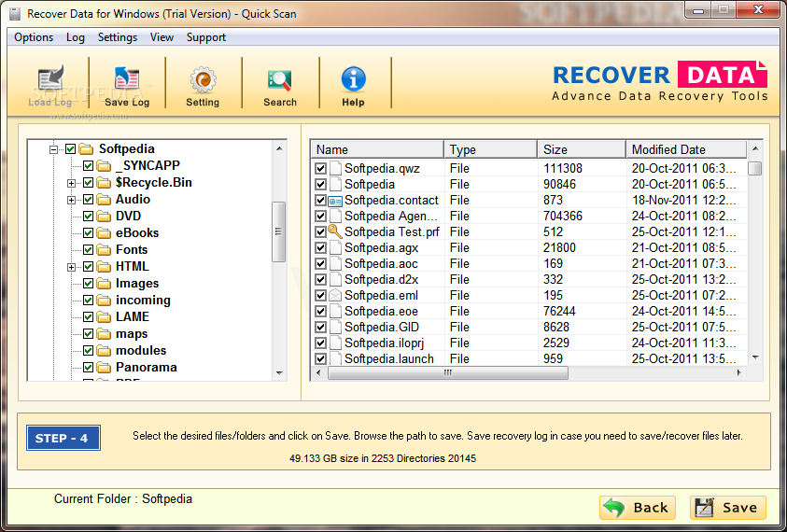This screenshot has width=787, height=532.
Task: Sort files by the Name column header
Action: pyautogui.click(x=377, y=149)
